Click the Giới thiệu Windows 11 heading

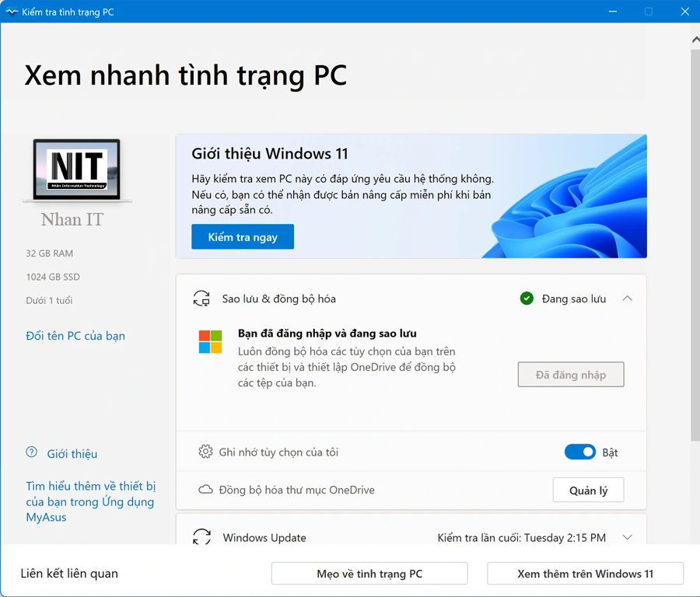point(270,153)
